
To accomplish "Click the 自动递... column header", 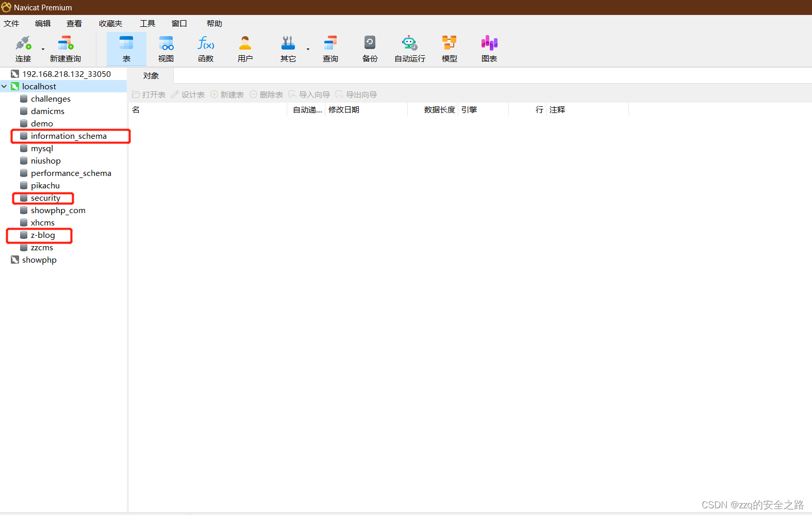I will [x=306, y=109].
